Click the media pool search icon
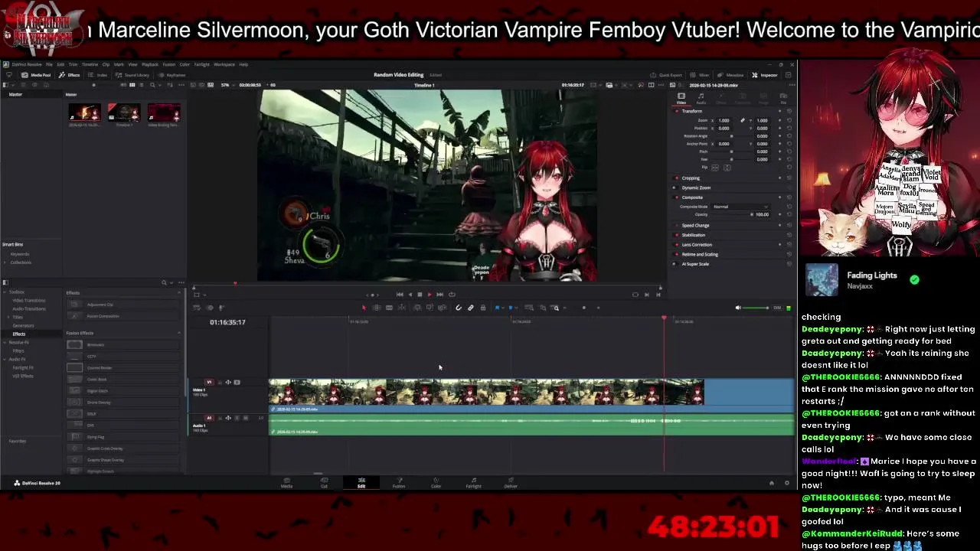Screen dimensions: 980x551 coord(152,85)
